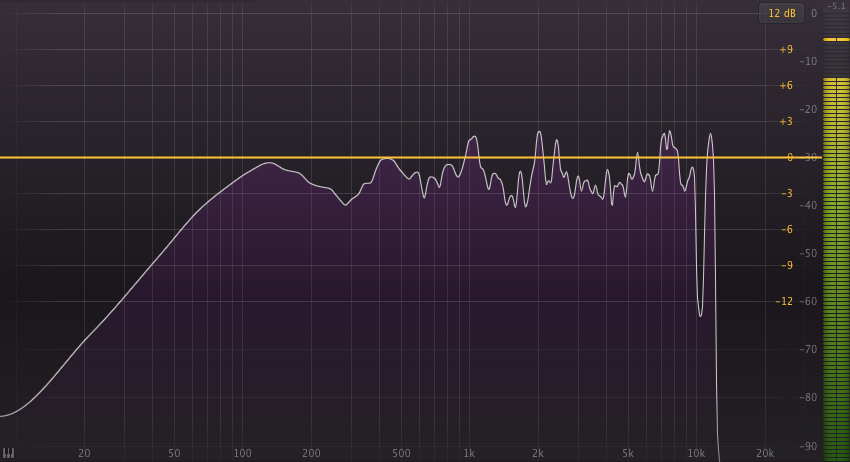
Task: Click the gray -80 analyzer scale label
Action: pyautogui.click(x=808, y=397)
